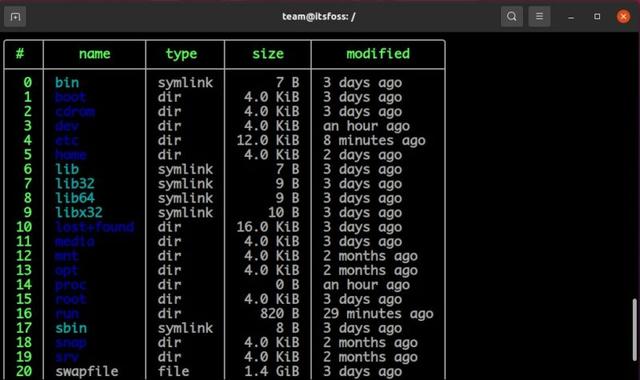Click the '1.4 GiB' size value
This screenshot has width=640, height=380.
[x=271, y=371]
